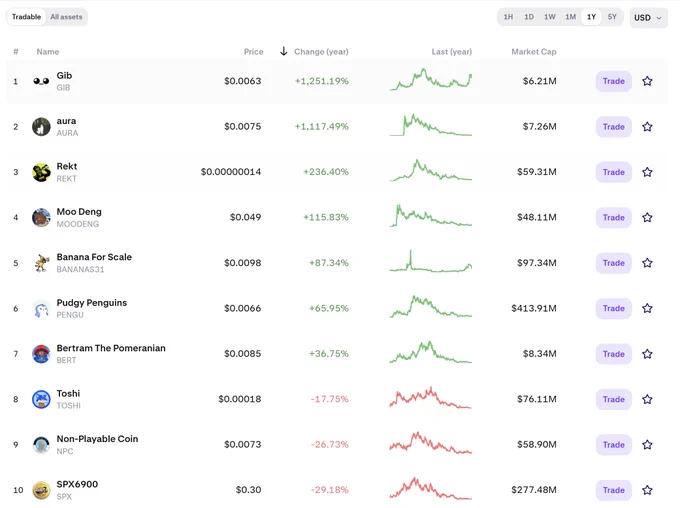Click the Toshi coin blue logo
The height and width of the screenshot is (508, 680).
coord(41,399)
